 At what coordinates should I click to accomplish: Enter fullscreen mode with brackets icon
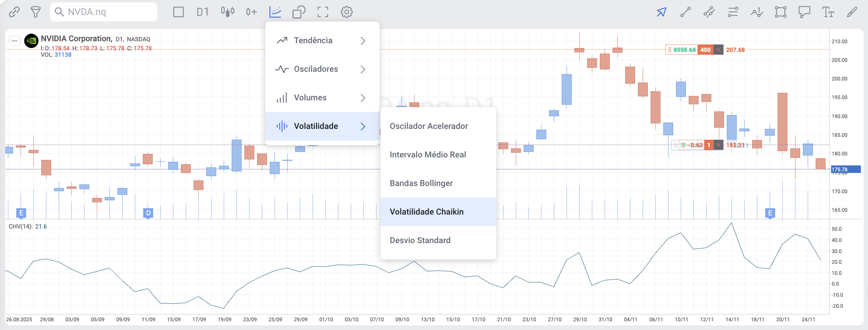pyautogui.click(x=323, y=12)
